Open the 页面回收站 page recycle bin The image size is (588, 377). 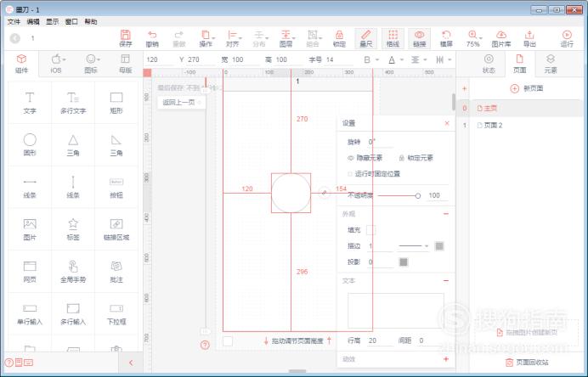coord(527,363)
